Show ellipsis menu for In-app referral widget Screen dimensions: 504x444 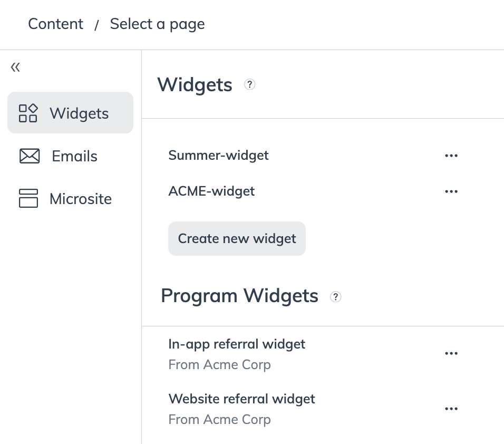(451, 353)
